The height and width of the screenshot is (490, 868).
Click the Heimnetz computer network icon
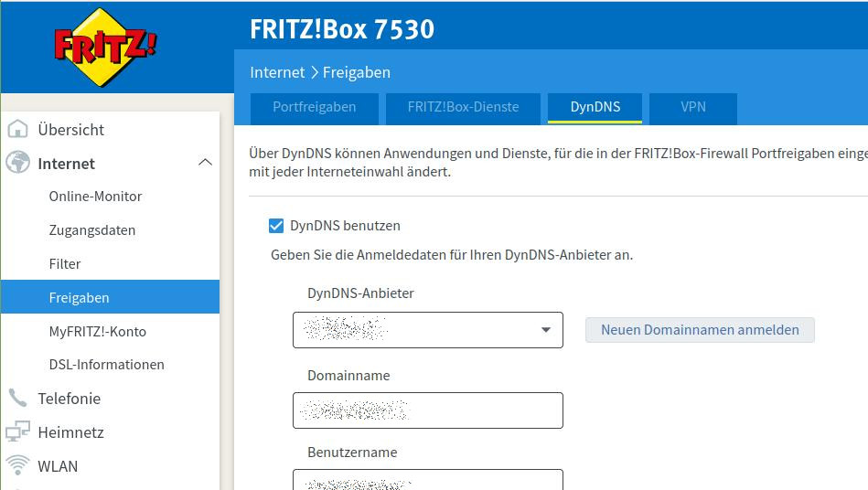coord(17,431)
